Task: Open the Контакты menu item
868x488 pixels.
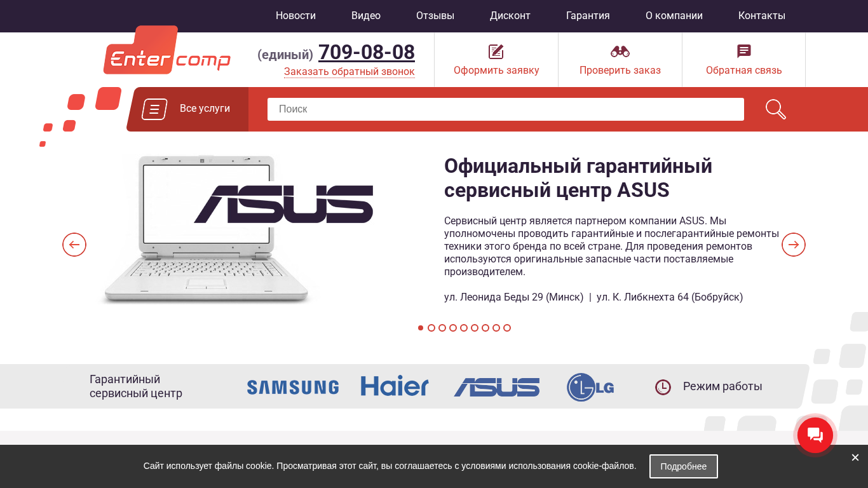Action: (762, 16)
